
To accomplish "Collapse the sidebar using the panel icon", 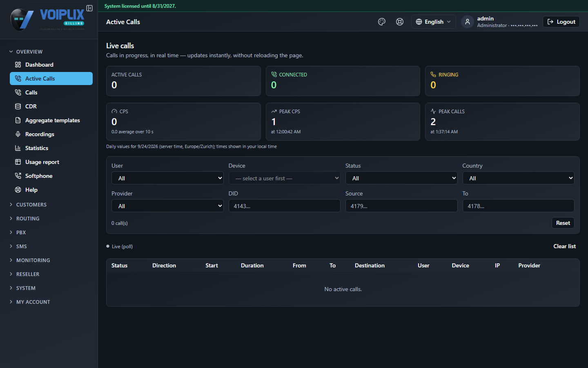I will (89, 8).
